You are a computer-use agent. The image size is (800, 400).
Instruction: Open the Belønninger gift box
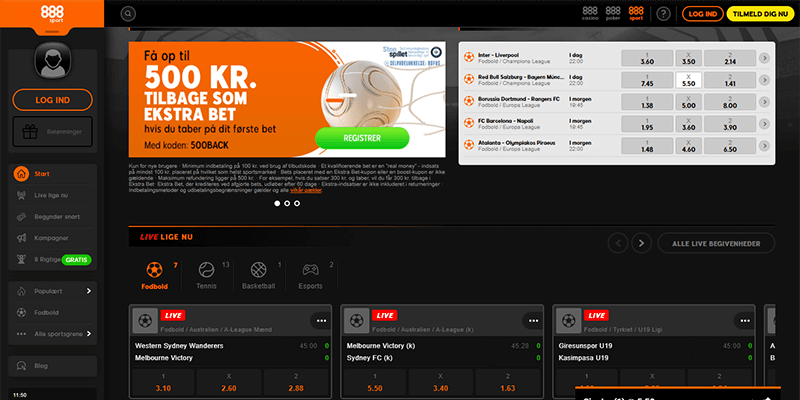click(x=53, y=132)
